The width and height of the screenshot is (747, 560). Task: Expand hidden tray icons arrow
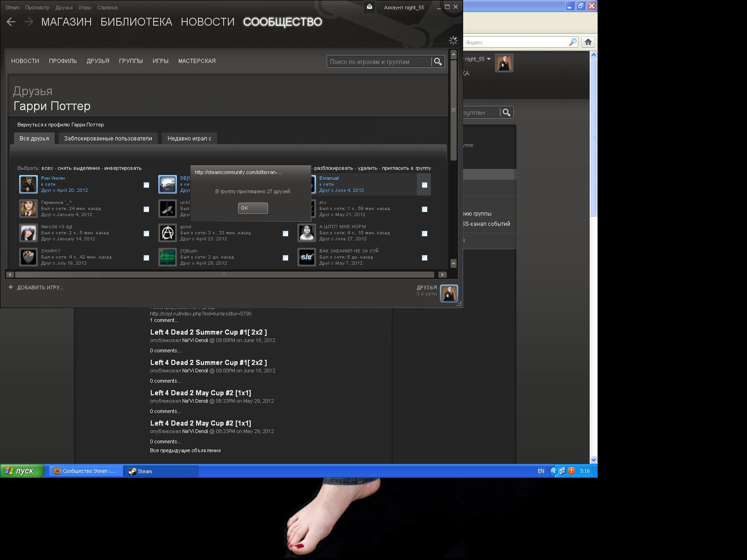[554, 471]
